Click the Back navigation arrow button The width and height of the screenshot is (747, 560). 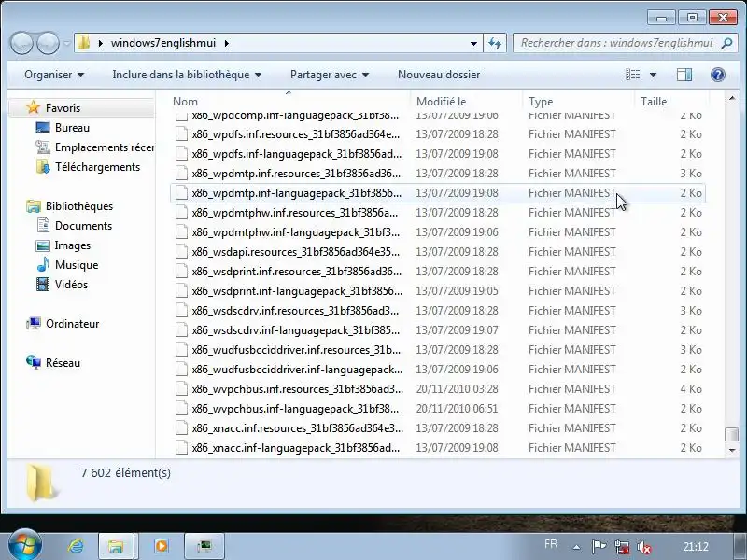click(21, 43)
